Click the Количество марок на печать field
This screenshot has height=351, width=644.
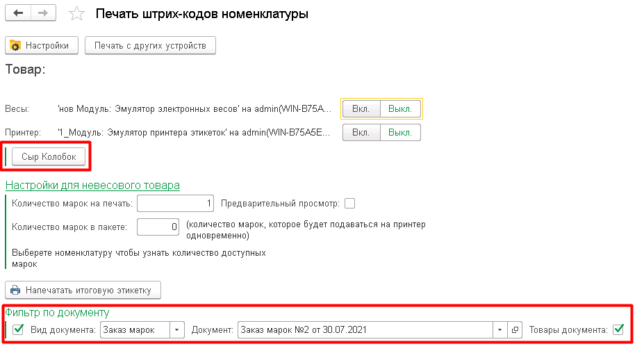click(x=175, y=204)
